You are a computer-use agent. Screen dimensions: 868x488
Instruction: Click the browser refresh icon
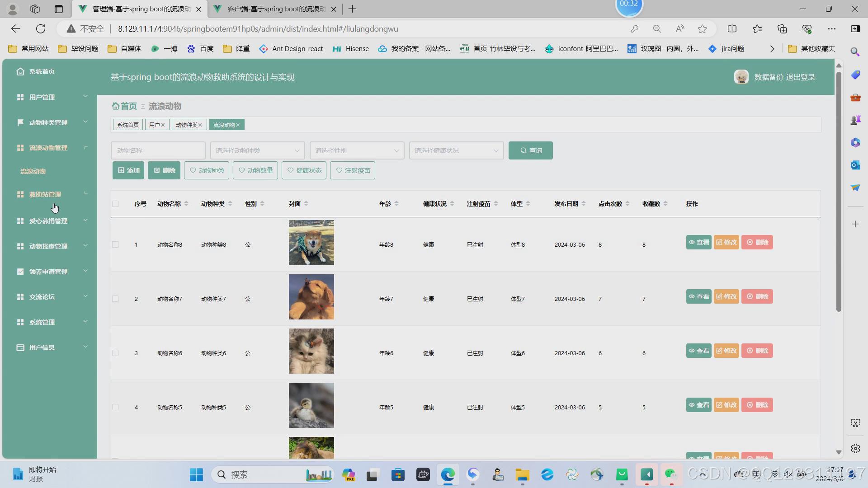click(41, 29)
